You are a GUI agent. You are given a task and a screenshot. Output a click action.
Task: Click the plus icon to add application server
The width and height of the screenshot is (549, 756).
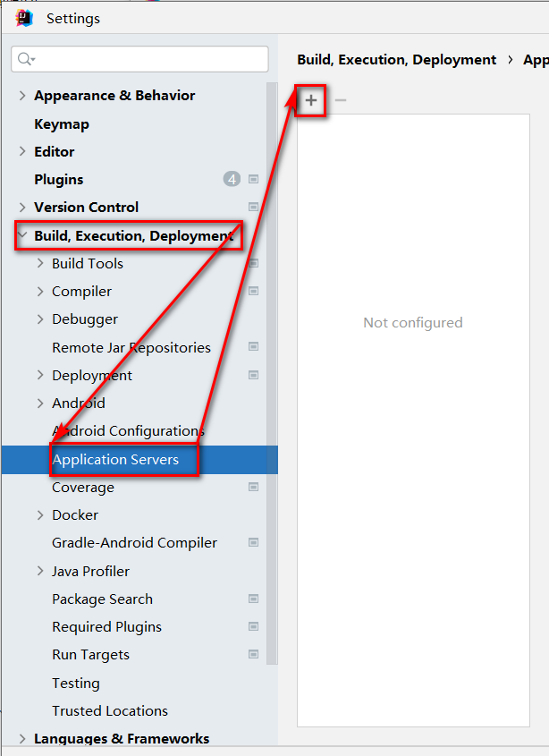[311, 101]
